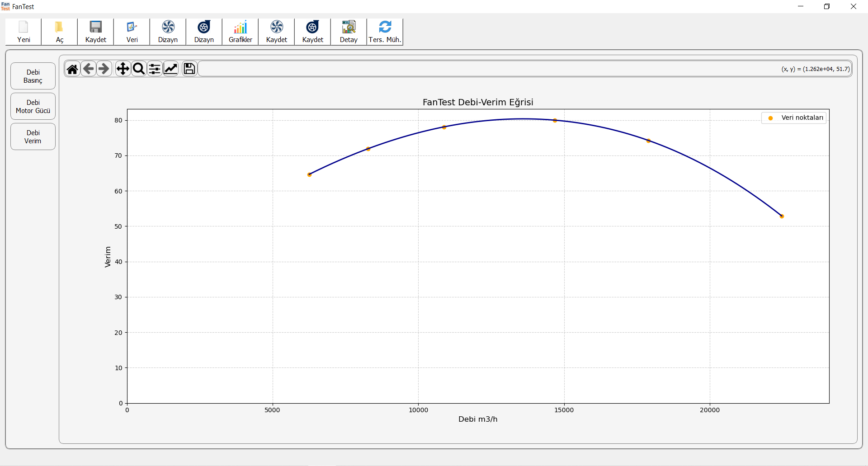The width and height of the screenshot is (868, 466).
Task: Select the Debi Verim graph button
Action: point(33,137)
